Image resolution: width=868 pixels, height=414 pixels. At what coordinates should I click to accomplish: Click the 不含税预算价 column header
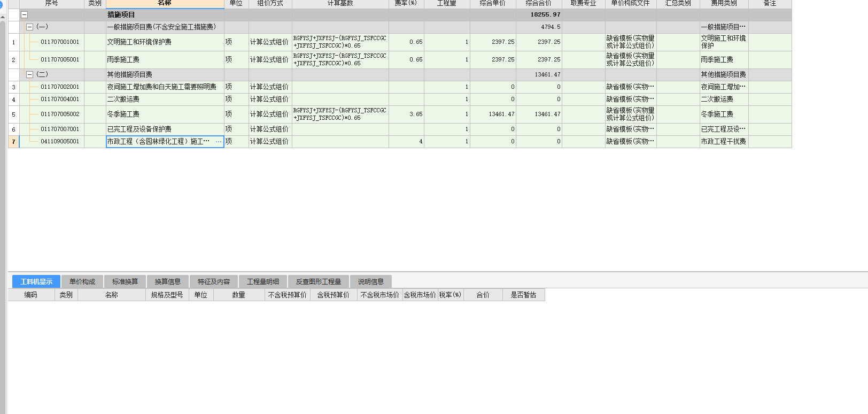288,295
